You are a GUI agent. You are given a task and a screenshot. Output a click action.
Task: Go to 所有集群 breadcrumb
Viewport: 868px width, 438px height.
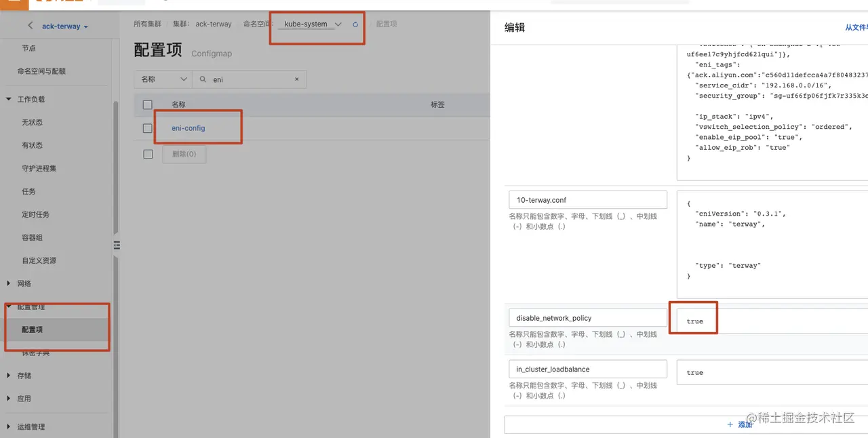[147, 24]
